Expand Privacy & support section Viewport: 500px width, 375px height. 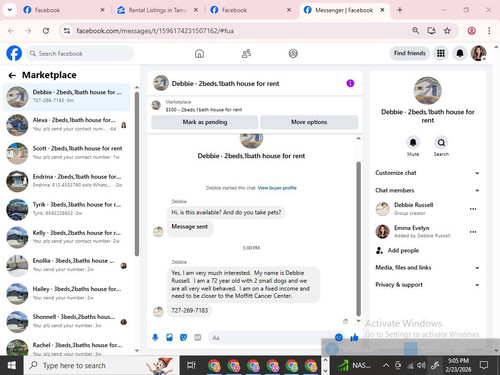click(428, 285)
